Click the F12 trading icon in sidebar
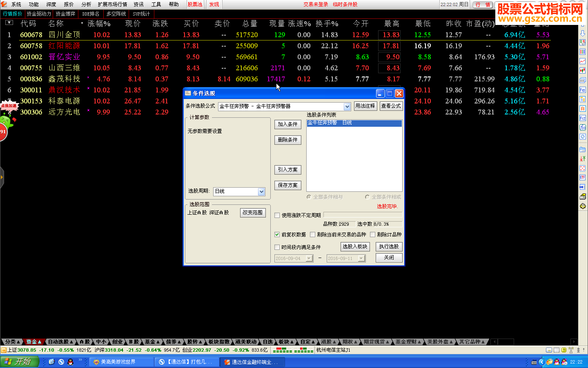This screenshot has width=588, height=368. click(x=583, y=118)
